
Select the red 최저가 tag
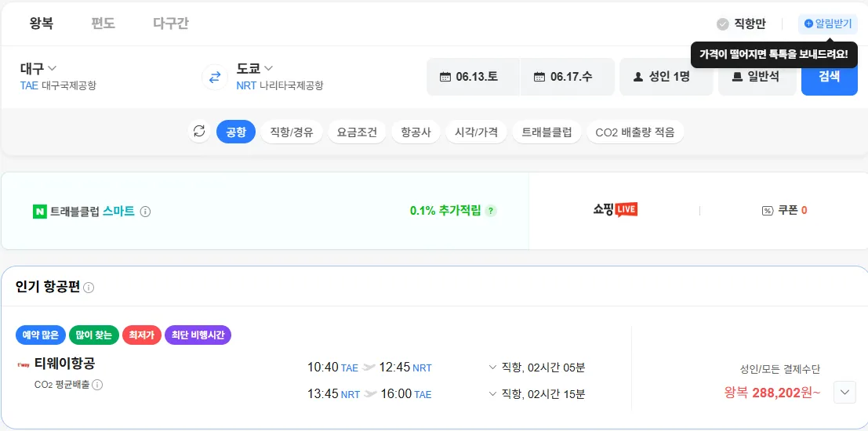pos(140,335)
